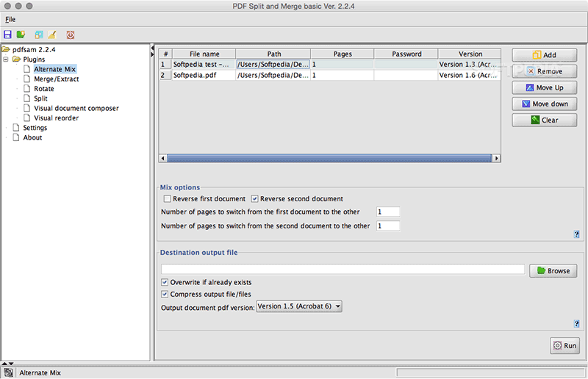This screenshot has width=588, height=379.
Task: Click the table scrollbar right arrow
Action: tap(497, 158)
